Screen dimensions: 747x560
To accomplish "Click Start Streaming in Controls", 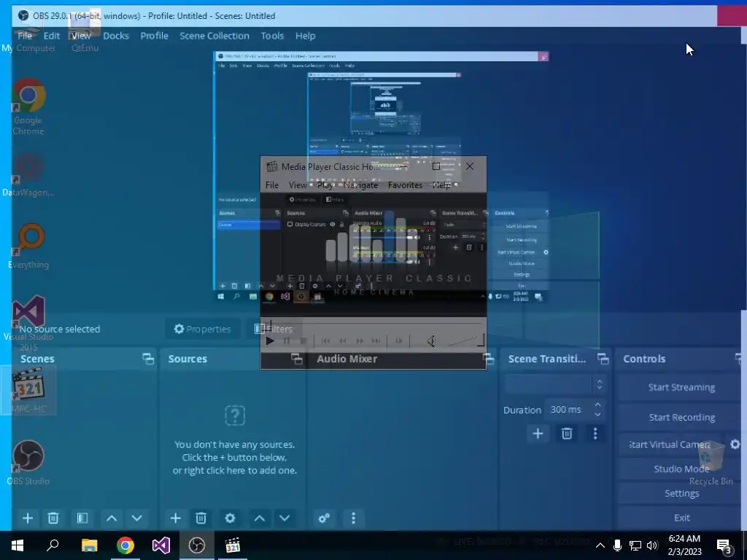I will coord(681,387).
